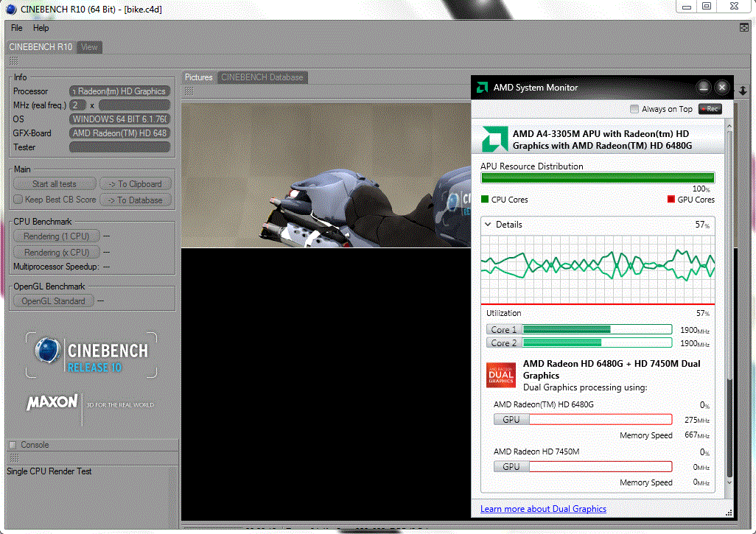Screen dimensions: 756x534
Task: Click the GFX-Board info field
Action: (x=119, y=133)
